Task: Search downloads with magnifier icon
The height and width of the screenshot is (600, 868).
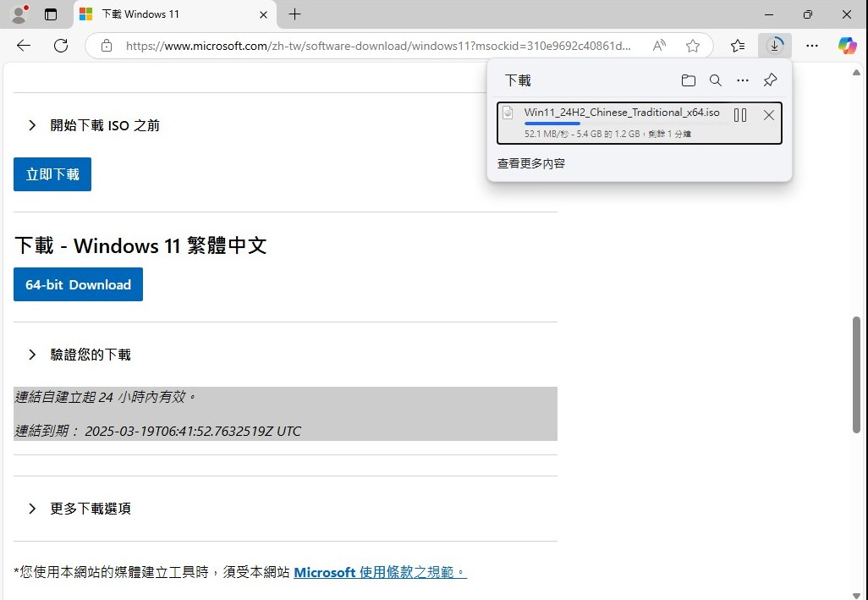Action: tap(715, 80)
